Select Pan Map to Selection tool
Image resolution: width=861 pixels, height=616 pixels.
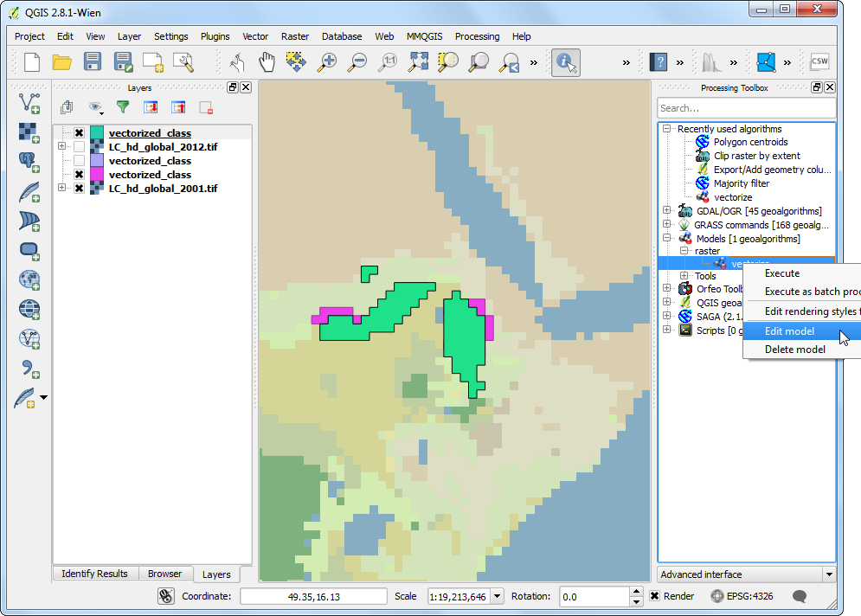(x=296, y=61)
